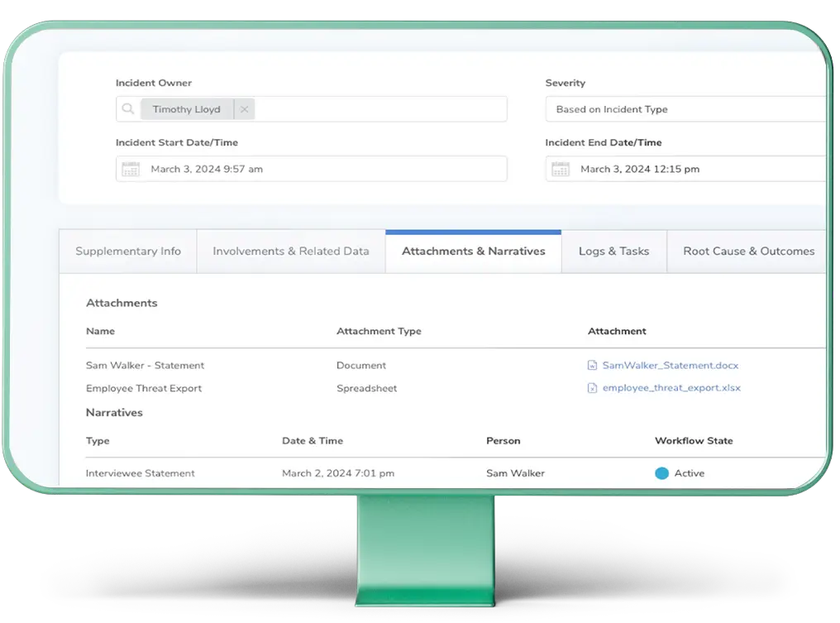
Task: Click the Incident End Date/Time field
Action: [687, 169]
